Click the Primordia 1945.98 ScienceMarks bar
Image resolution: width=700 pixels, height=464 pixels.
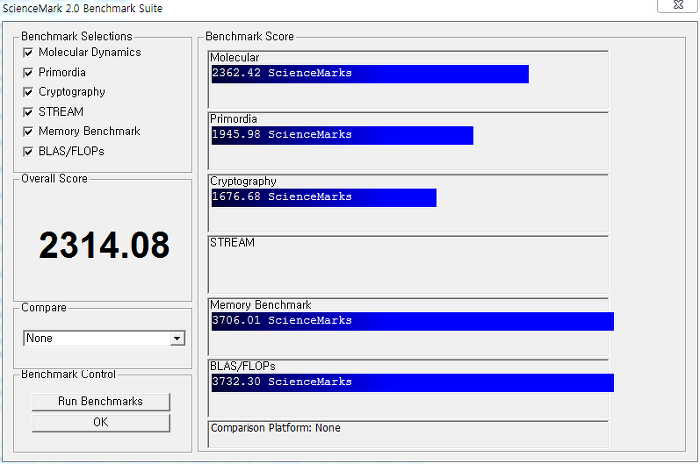tap(342, 135)
